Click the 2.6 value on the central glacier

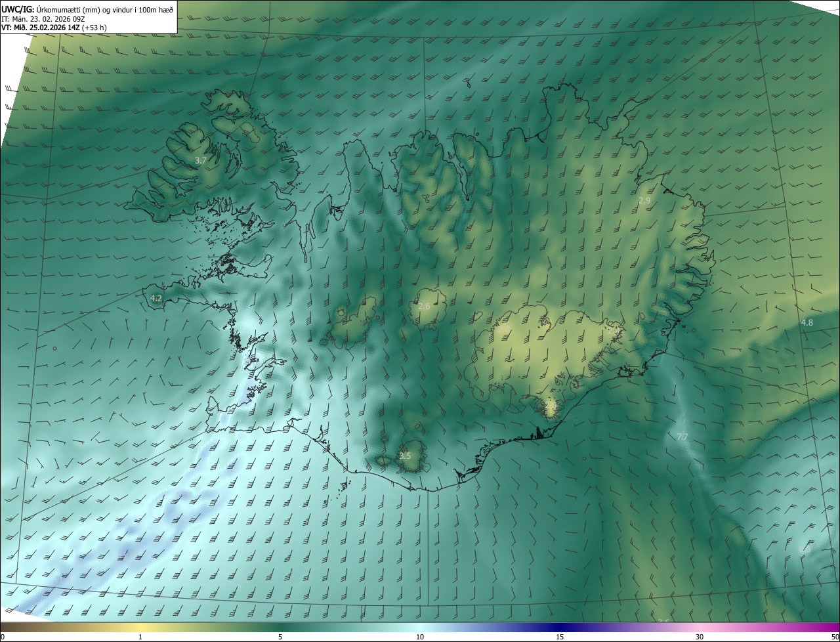424,307
